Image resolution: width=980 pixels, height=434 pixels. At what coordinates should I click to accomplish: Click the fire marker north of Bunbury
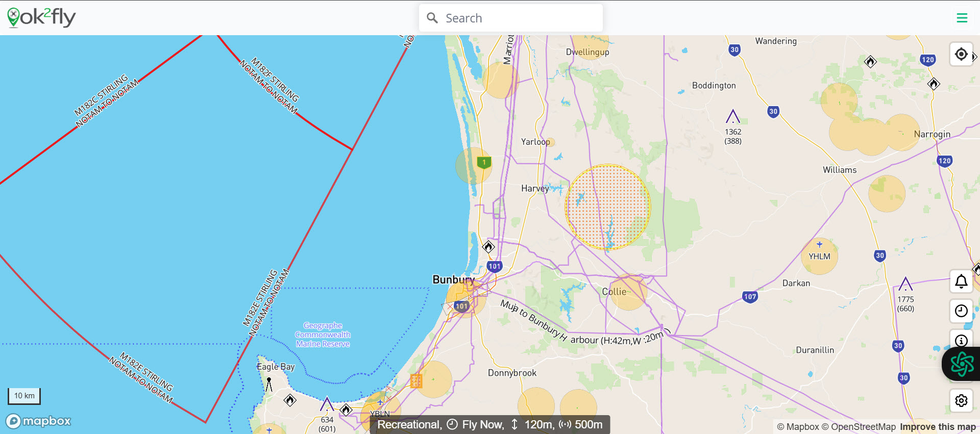[488, 247]
